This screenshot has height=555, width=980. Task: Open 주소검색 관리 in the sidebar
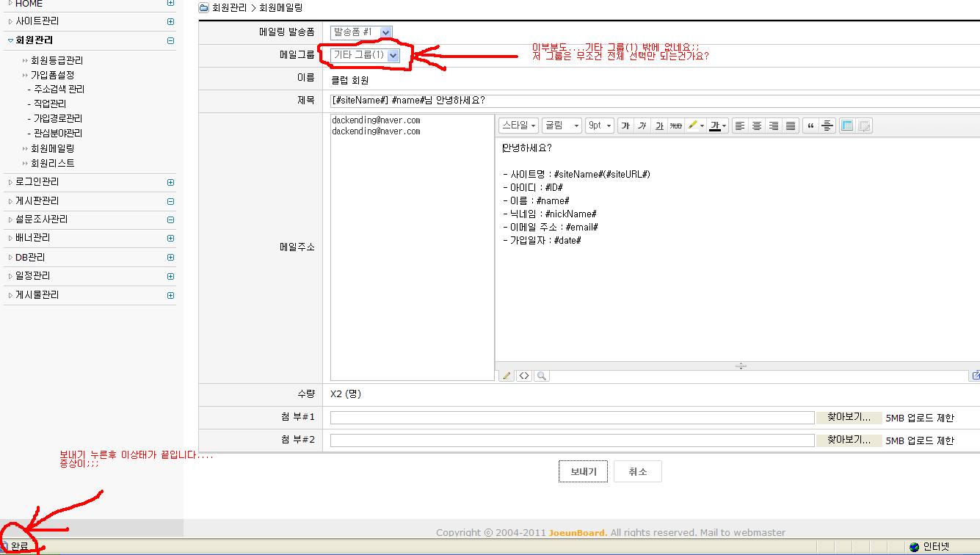click(59, 89)
